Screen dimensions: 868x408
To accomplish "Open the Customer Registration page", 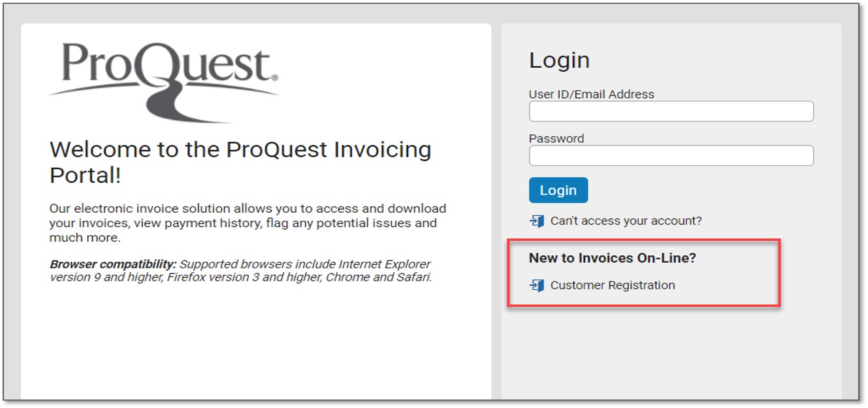I will click(613, 285).
